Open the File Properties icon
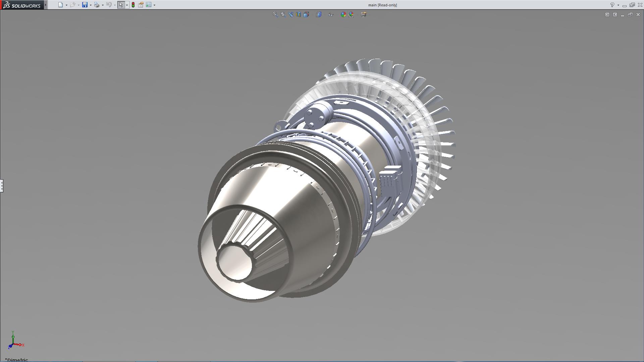This screenshot has width=644, height=362. click(x=141, y=5)
